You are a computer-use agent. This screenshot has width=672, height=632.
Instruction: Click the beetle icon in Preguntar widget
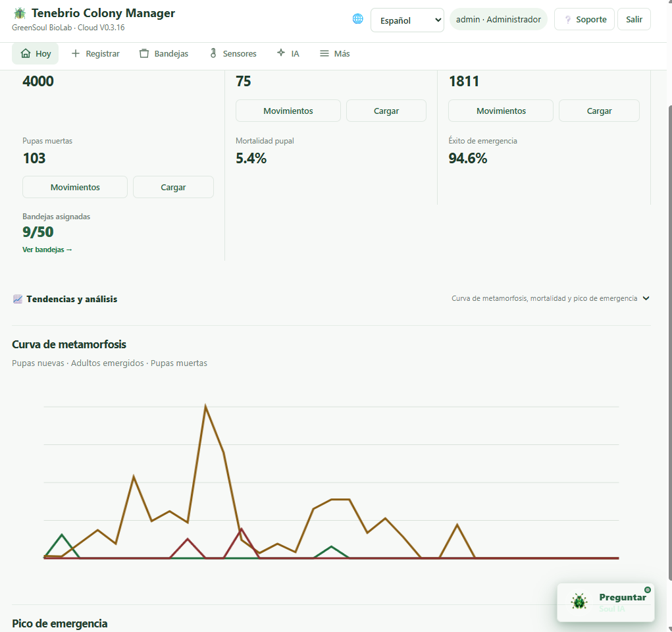point(579,602)
